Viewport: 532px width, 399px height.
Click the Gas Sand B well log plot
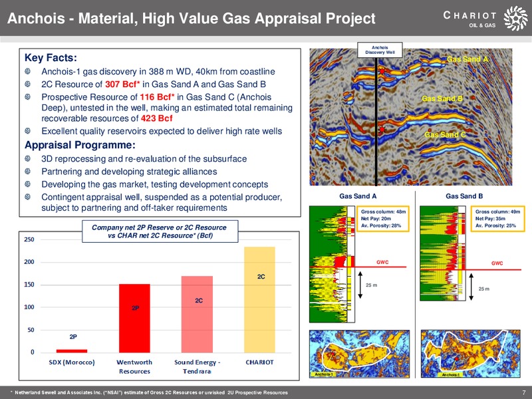coord(443,253)
